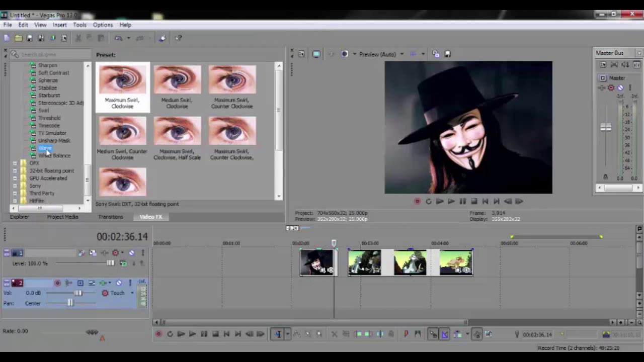Expand the 32-bit floating point folder
Image resolution: width=644 pixels, height=362 pixels.
[15, 171]
